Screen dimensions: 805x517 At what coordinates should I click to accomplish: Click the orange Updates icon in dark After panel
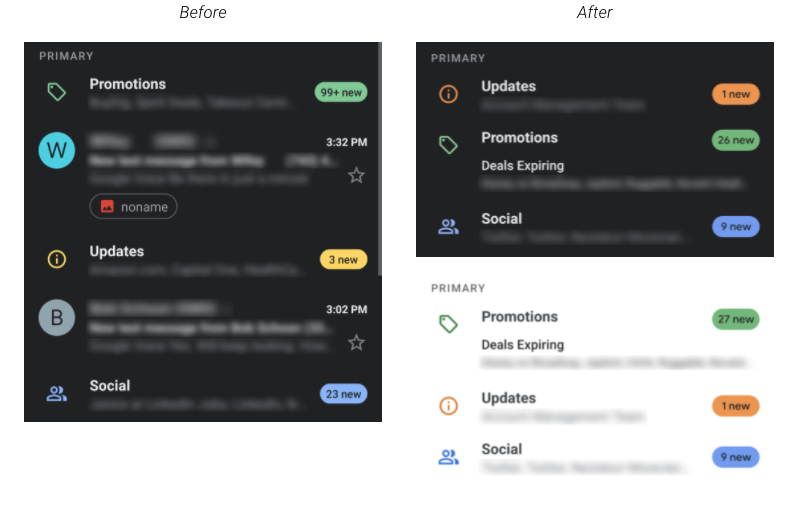[x=448, y=94]
